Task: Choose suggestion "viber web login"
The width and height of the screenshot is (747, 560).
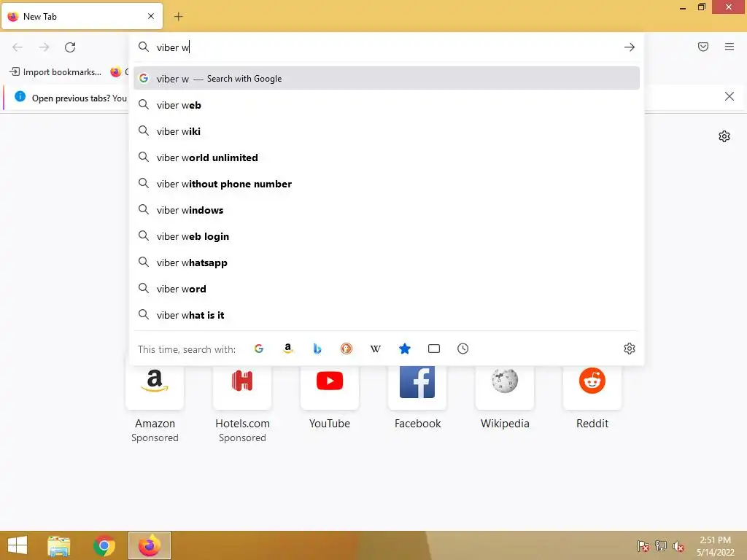Action: pos(387,236)
